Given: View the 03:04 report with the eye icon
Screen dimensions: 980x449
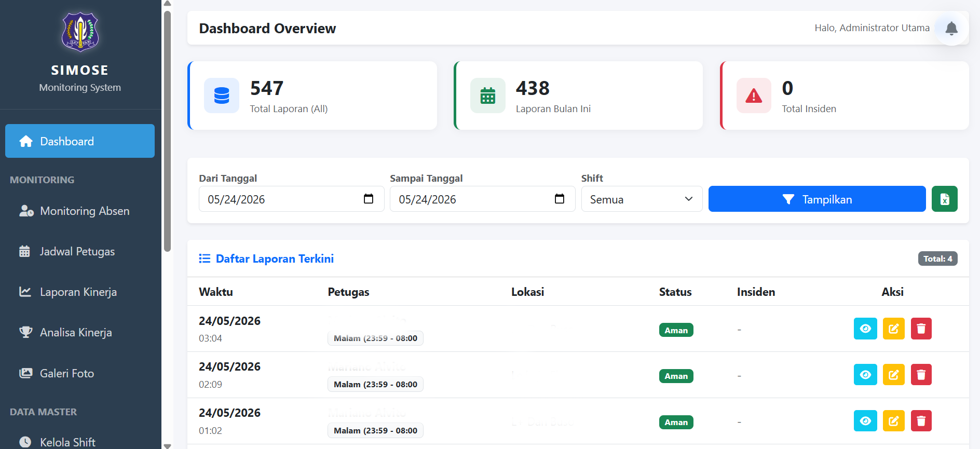Looking at the screenshot, I should click(x=865, y=329).
